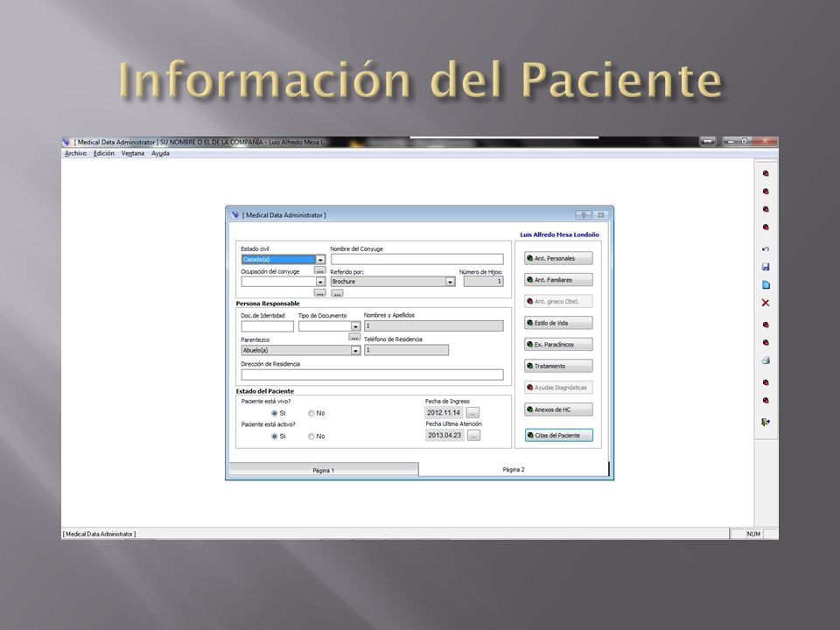Click the Ant. gineco Obst. button
The width and height of the screenshot is (840, 630).
[x=558, y=302]
